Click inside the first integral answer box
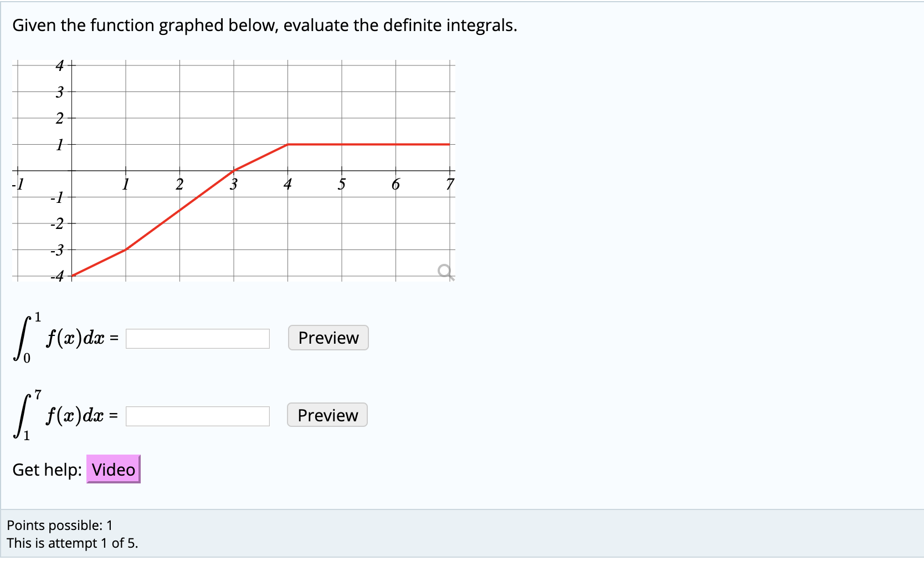This screenshot has height=571, width=924. click(x=197, y=338)
